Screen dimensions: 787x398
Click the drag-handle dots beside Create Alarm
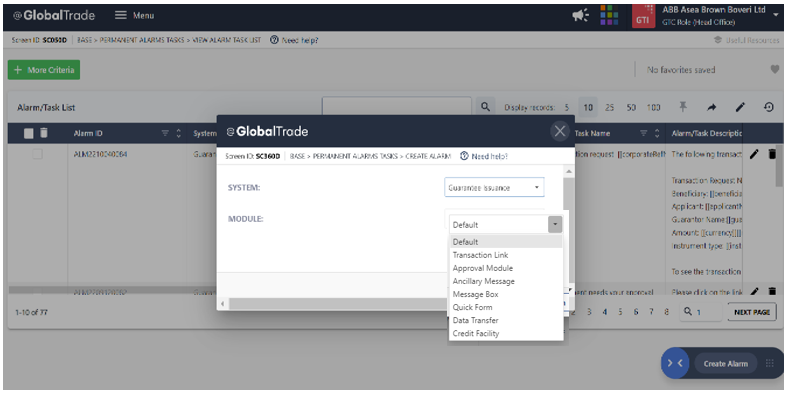769,363
